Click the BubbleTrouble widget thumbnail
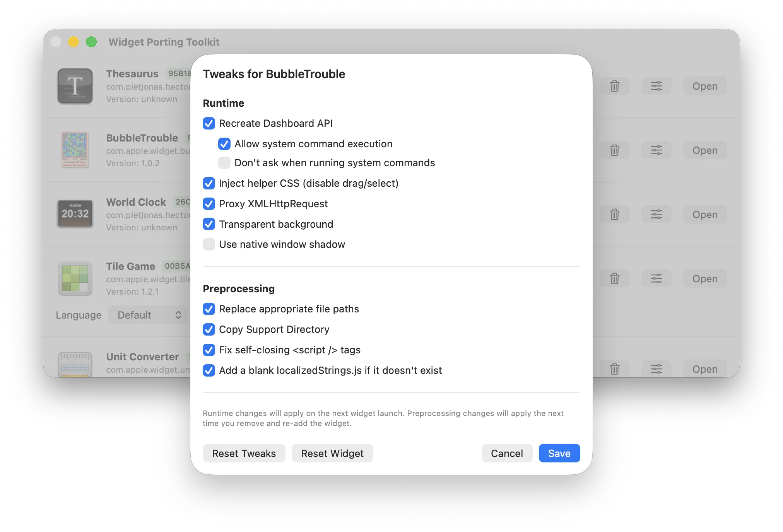 tap(75, 150)
